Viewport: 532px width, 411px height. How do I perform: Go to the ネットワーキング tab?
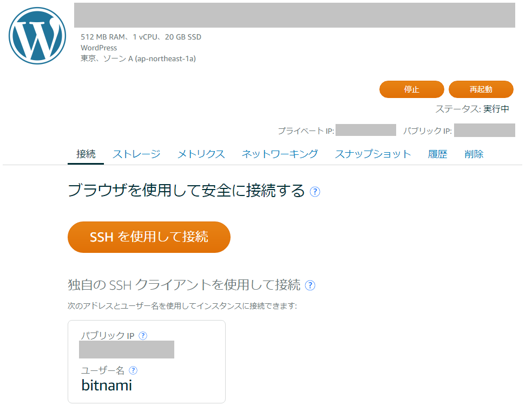pos(280,154)
